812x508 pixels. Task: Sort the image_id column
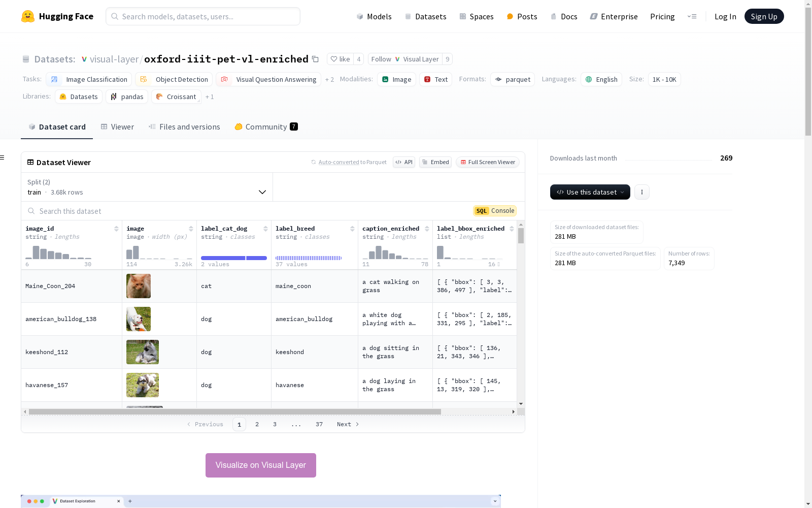click(116, 229)
